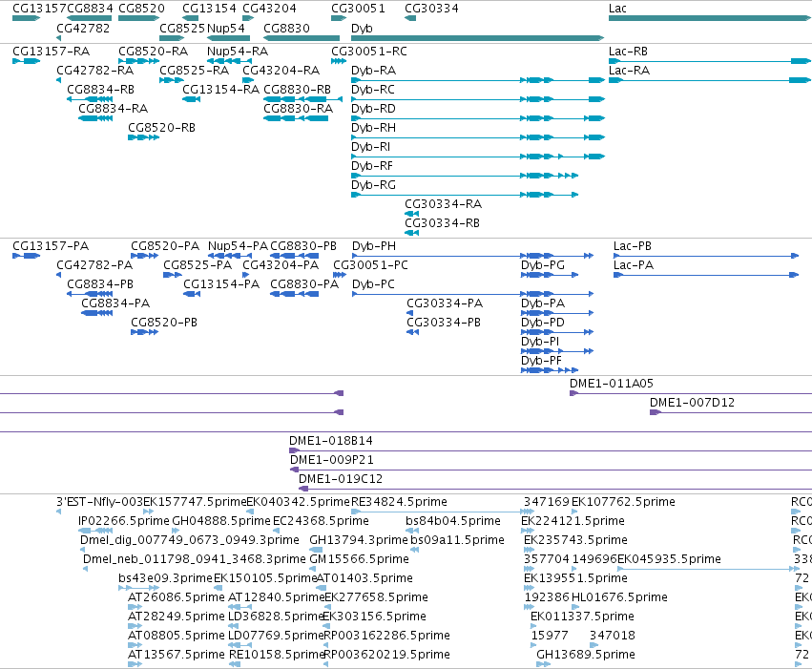The height and width of the screenshot is (669, 812).
Task: Select EST label AT01403.5prime
Action: pyautogui.click(x=364, y=578)
